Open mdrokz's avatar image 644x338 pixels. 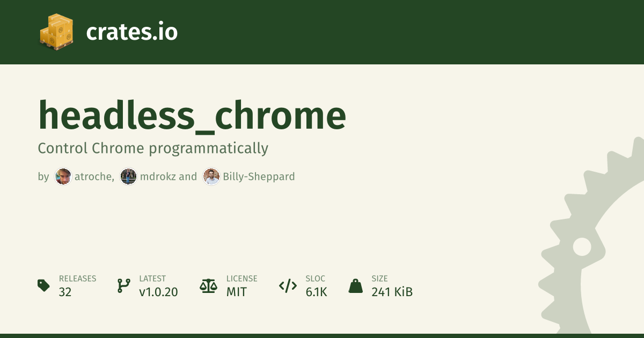click(128, 177)
